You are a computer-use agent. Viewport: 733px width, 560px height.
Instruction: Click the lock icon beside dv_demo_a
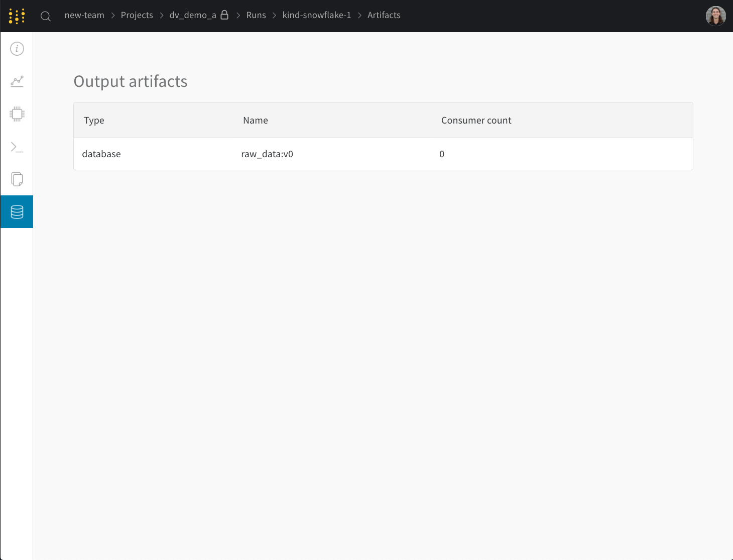224,15
